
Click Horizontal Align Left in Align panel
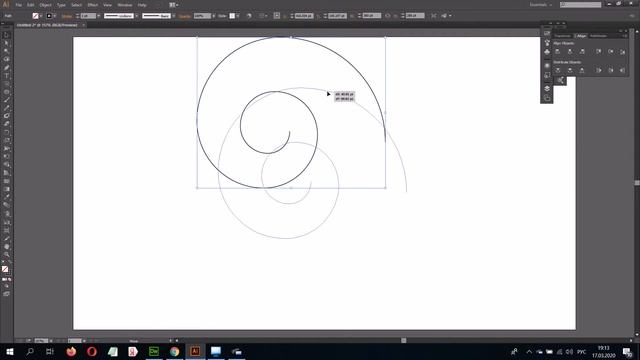558,51
